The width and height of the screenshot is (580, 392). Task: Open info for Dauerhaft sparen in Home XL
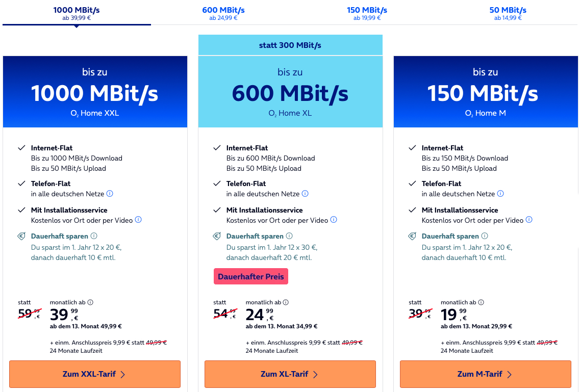[x=289, y=236]
